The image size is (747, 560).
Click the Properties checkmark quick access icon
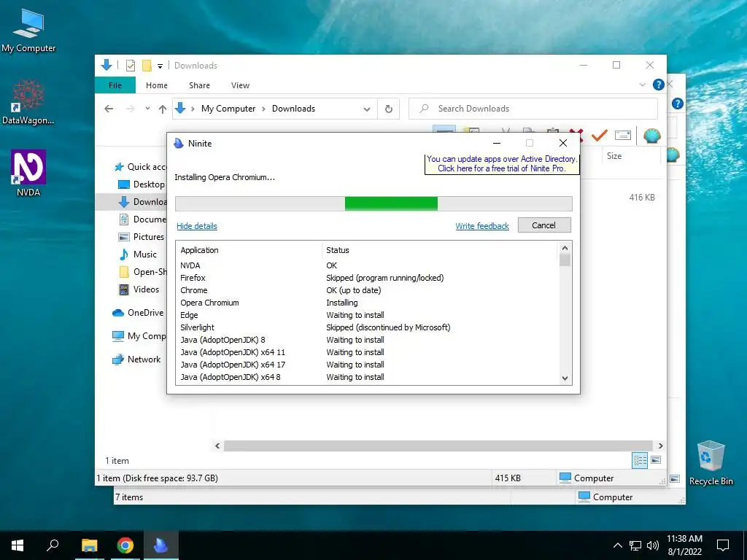tap(131, 66)
